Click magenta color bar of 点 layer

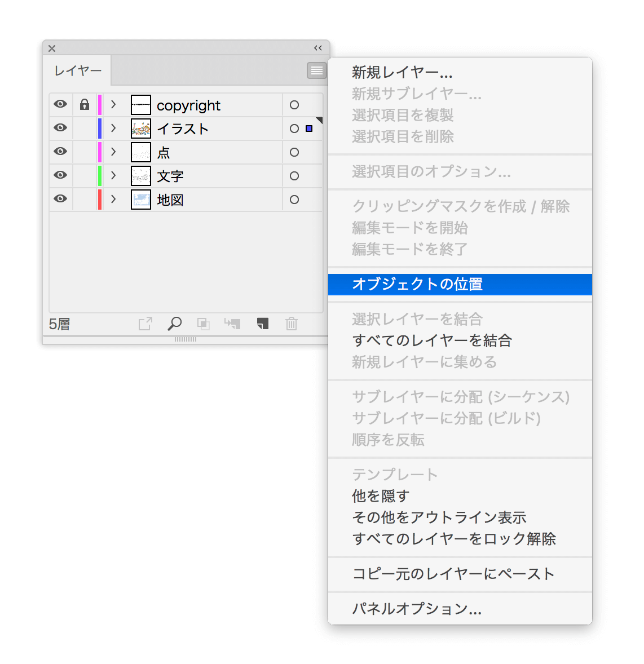pos(100,152)
